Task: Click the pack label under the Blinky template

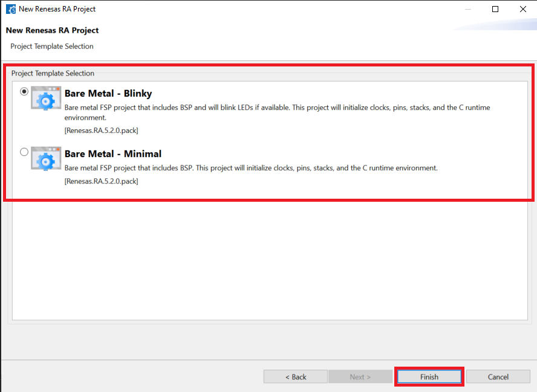Action: click(101, 130)
